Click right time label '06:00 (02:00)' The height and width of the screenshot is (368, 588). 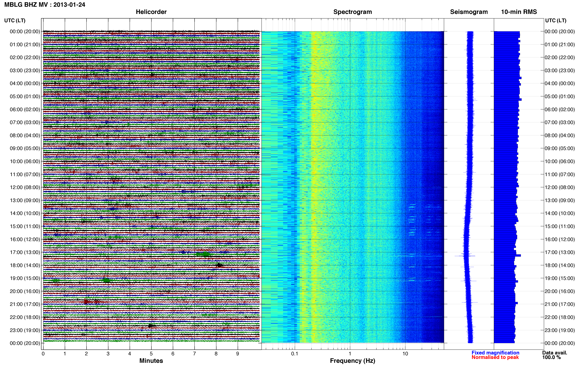tap(560, 110)
